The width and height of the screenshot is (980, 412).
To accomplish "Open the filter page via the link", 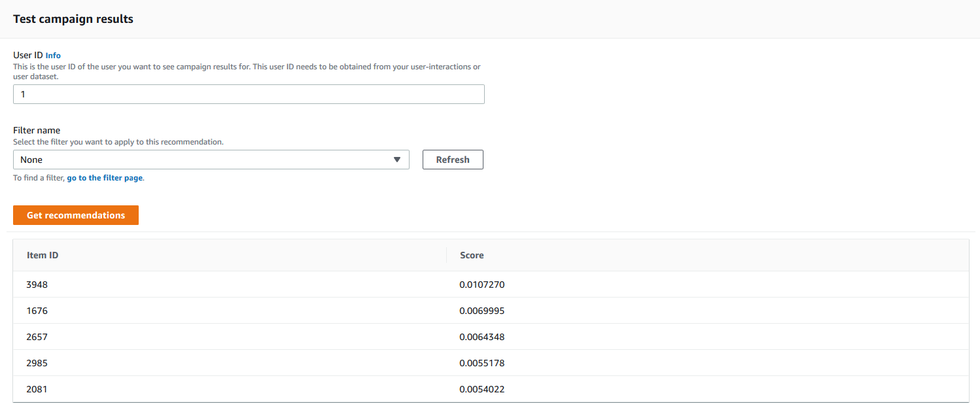I will point(105,177).
